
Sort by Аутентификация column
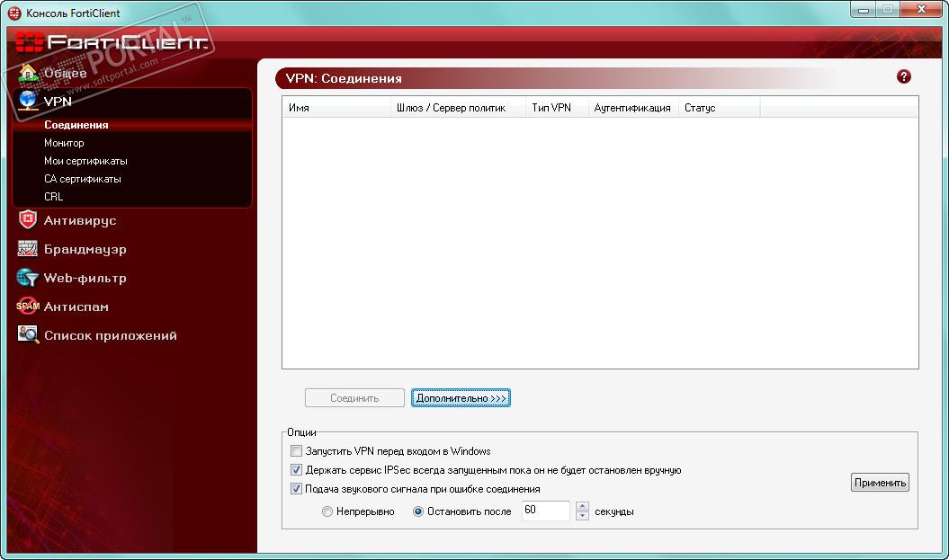click(633, 108)
